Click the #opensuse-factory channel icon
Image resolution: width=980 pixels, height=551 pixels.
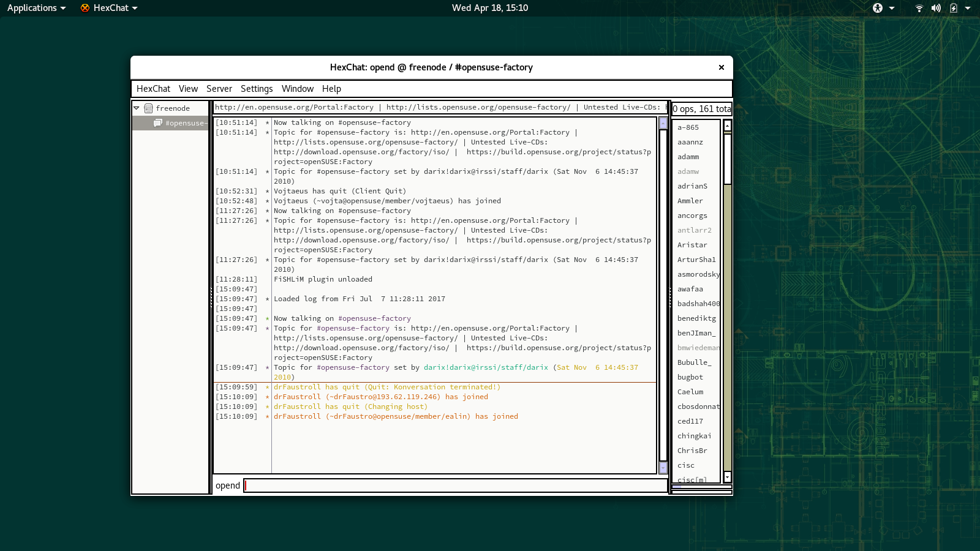point(158,123)
